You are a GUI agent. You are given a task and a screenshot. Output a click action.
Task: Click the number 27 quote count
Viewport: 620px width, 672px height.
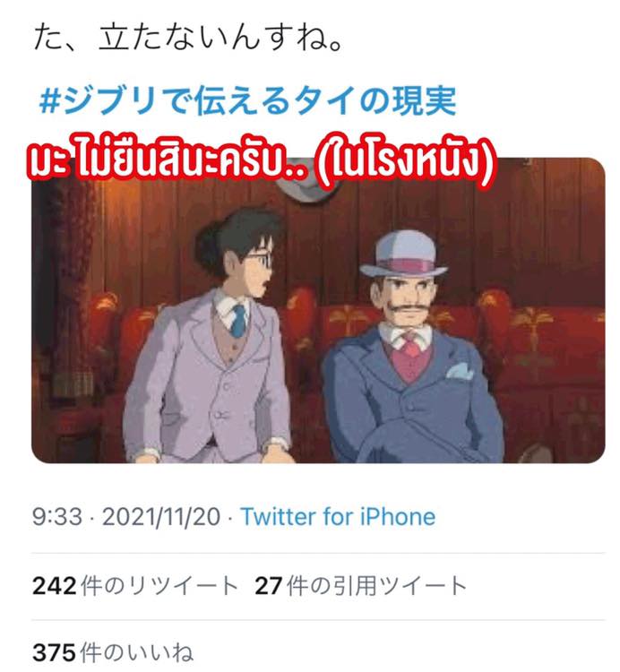pyautogui.click(x=268, y=586)
